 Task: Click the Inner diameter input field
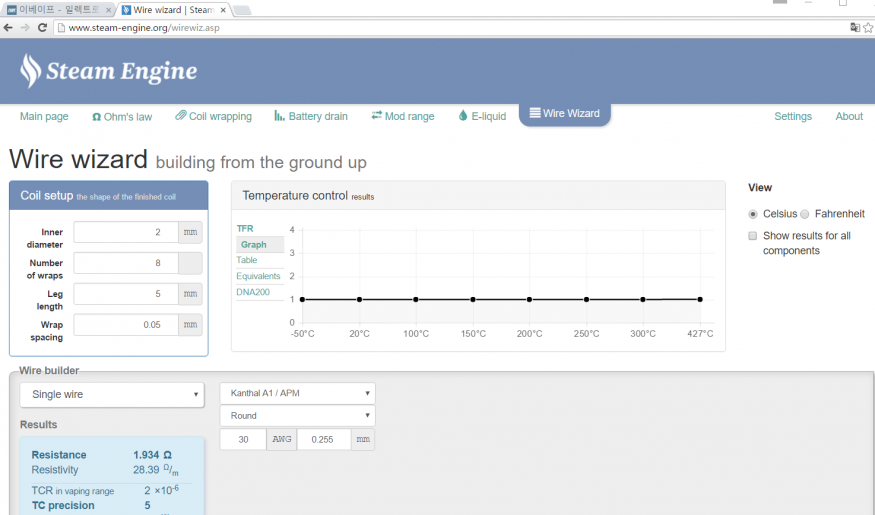(125, 232)
